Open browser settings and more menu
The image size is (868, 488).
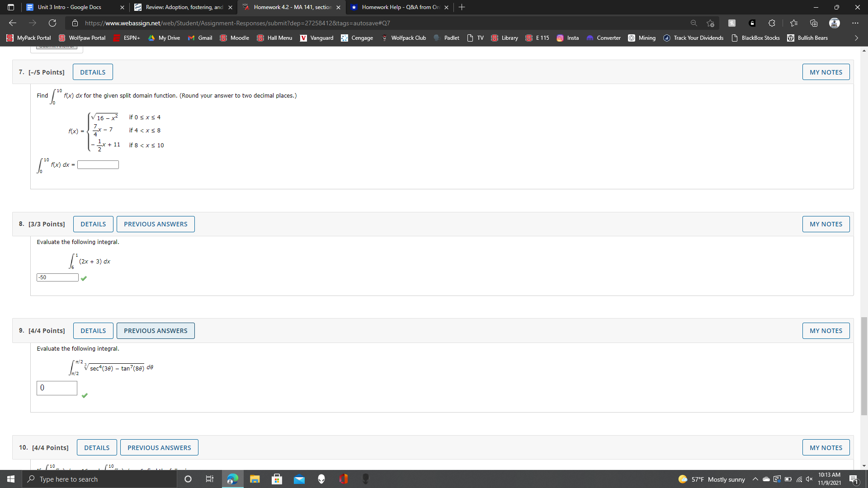click(x=855, y=23)
